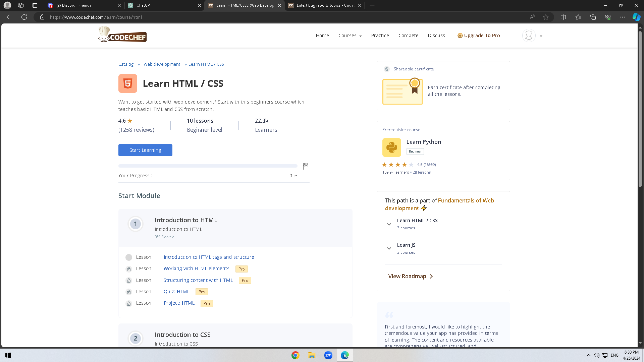Open the Courses dropdown menu
The height and width of the screenshot is (362, 644).
pyautogui.click(x=350, y=36)
